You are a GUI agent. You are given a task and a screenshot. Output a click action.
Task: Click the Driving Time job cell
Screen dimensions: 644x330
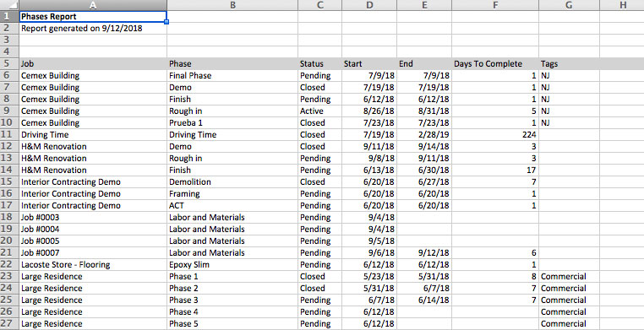(93, 134)
